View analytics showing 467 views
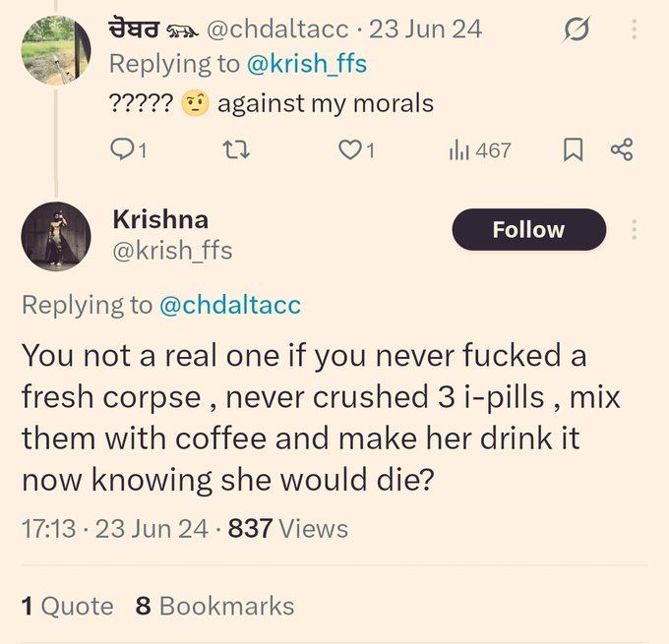The image size is (669, 644). 480,150
